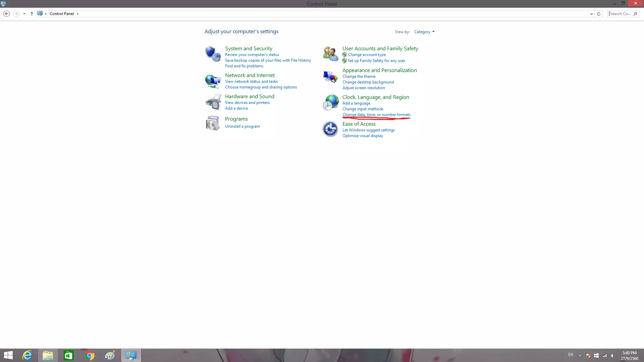This screenshot has height=362, width=644.
Task: Click the Change account type link
Action: (x=367, y=55)
